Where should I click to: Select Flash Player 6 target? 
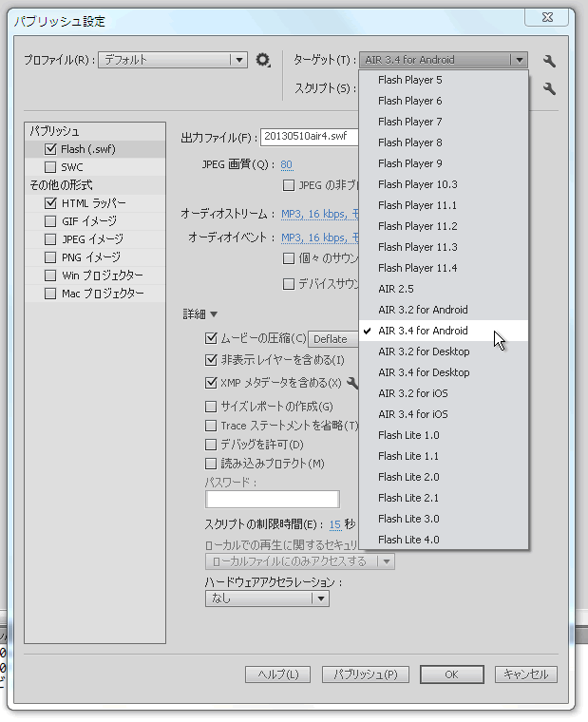[444, 101]
